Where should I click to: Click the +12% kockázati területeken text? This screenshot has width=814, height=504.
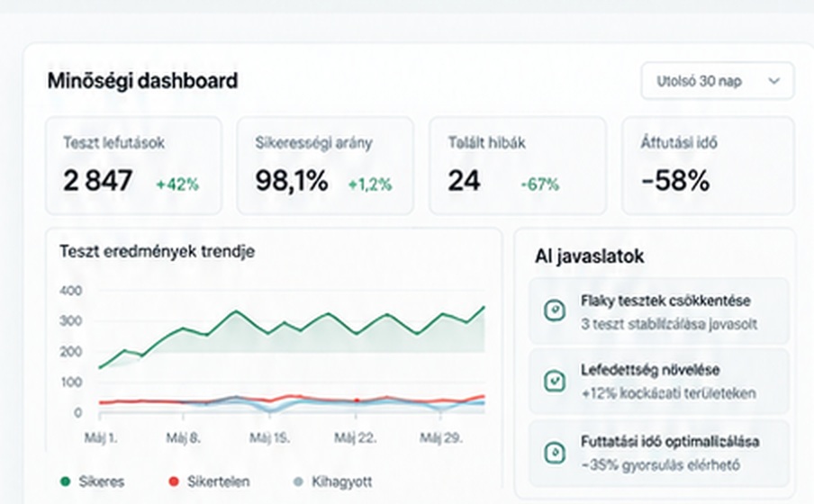tap(668, 393)
